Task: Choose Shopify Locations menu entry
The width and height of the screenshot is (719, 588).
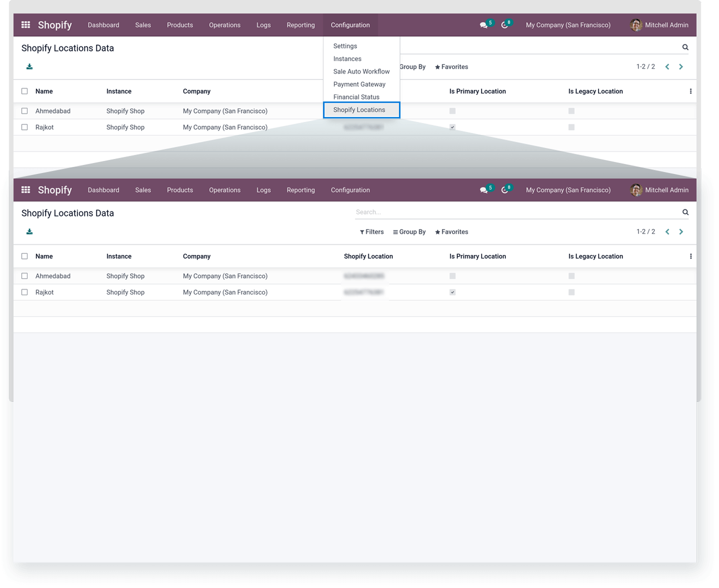Action: pyautogui.click(x=362, y=110)
